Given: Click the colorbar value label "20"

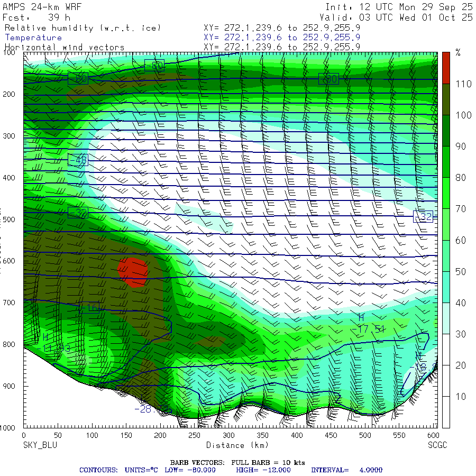Looking at the screenshot, I should pos(461,365).
